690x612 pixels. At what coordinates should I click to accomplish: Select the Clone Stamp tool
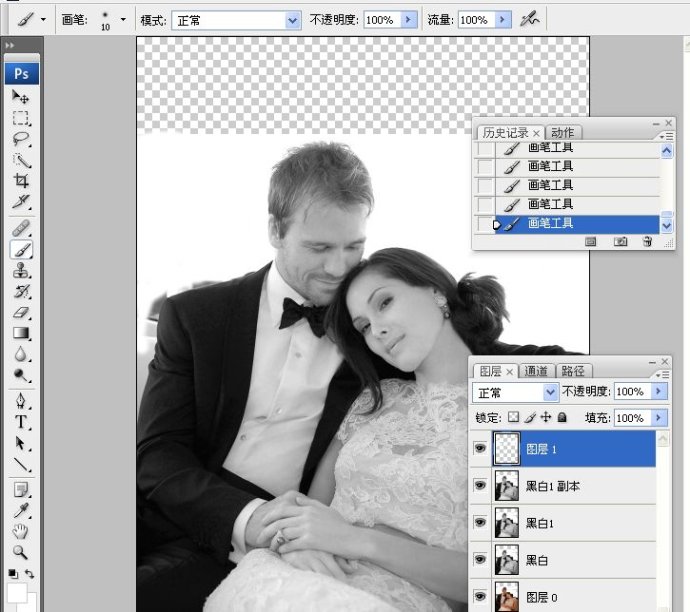(20, 271)
